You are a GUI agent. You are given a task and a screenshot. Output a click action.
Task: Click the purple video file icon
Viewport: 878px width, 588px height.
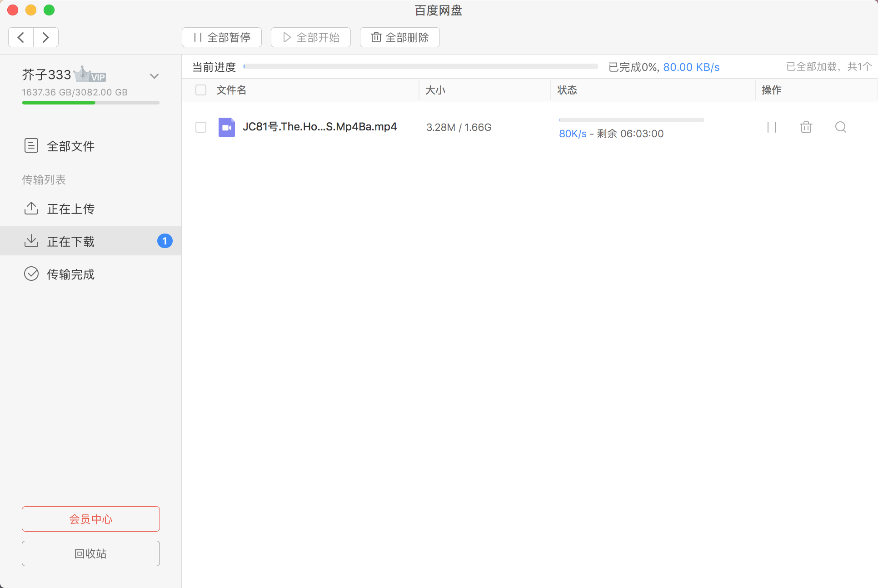click(227, 127)
